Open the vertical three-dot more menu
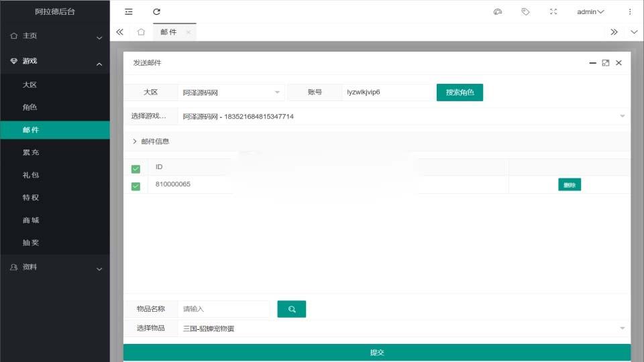 tap(629, 11)
